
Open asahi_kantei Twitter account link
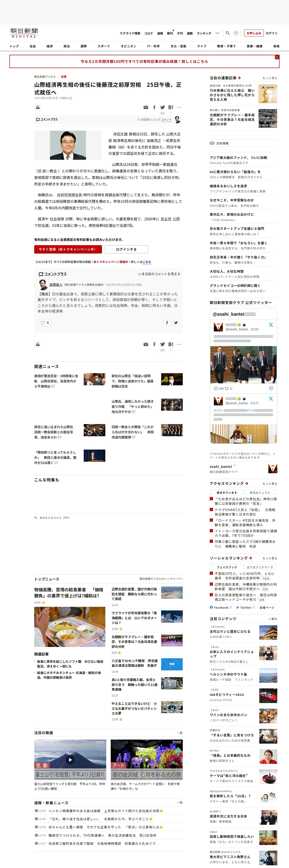coord(221,467)
